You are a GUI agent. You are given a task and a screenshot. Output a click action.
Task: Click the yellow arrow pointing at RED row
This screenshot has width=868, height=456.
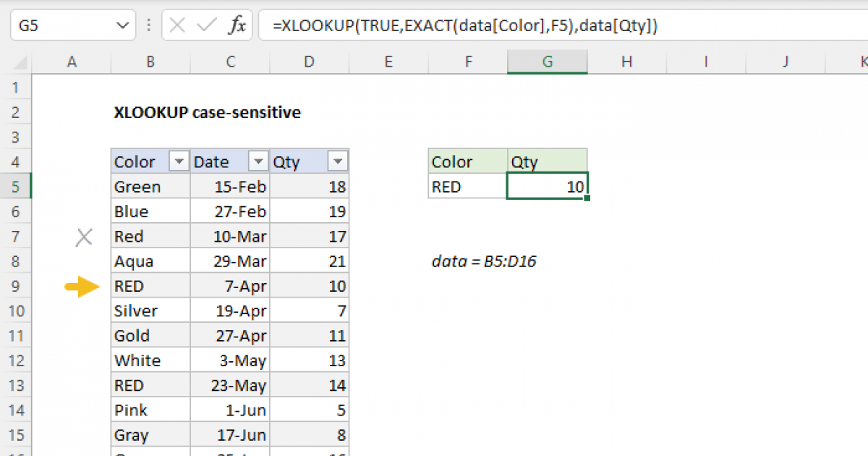82,285
